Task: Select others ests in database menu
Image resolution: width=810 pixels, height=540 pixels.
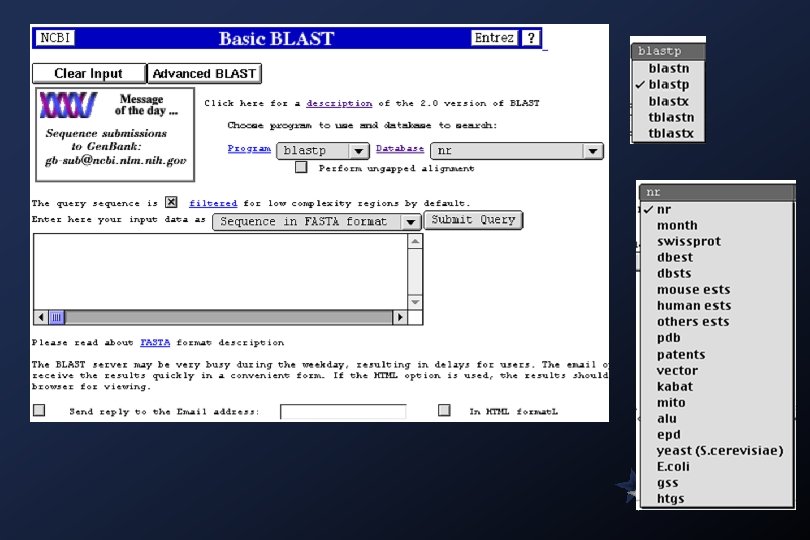Action: click(716, 321)
